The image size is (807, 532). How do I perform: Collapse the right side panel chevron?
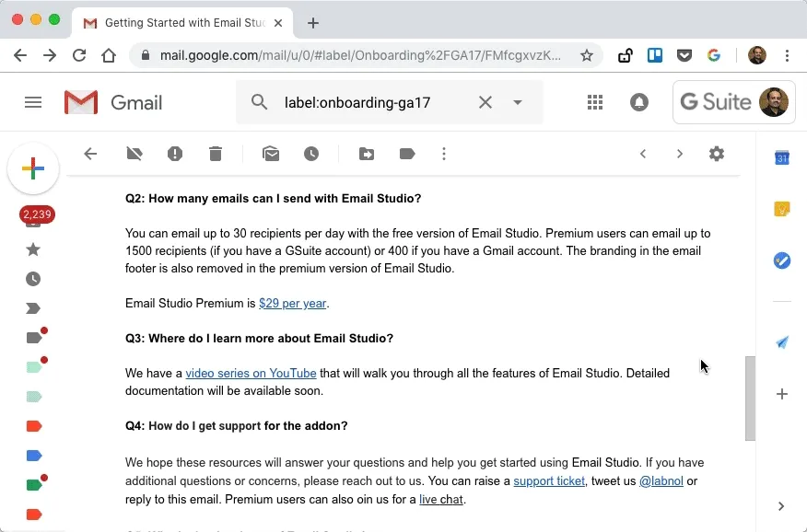pyautogui.click(x=781, y=505)
